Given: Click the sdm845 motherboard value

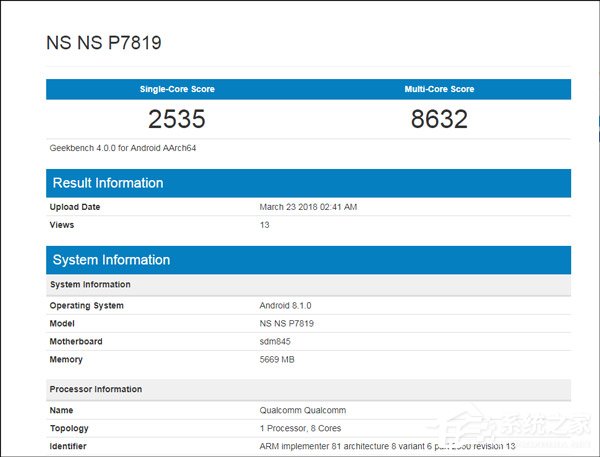Looking at the screenshot, I should pos(275,342).
